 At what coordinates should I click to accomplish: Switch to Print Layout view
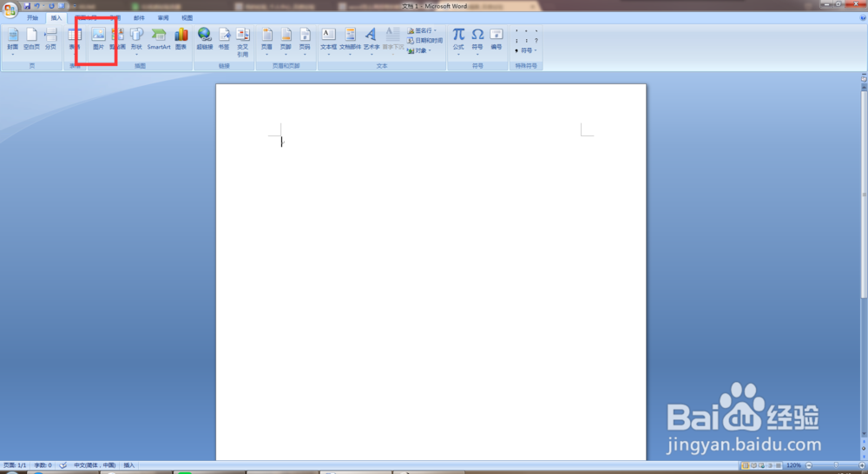pos(745,465)
